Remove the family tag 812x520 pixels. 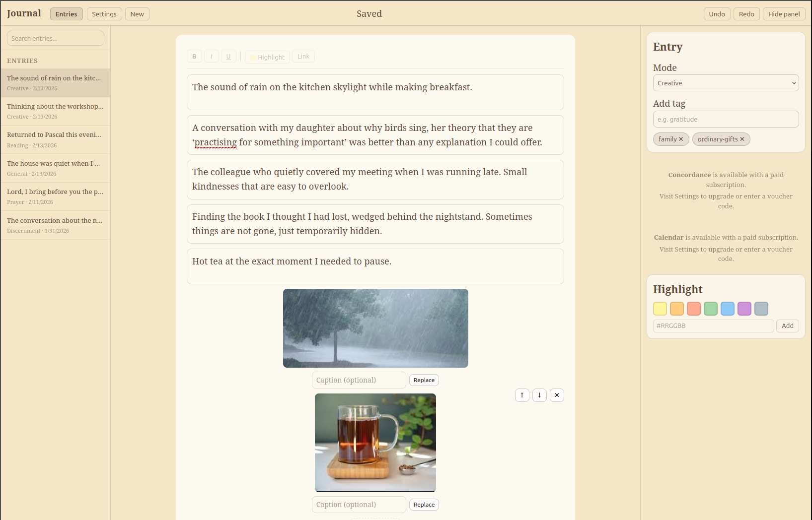click(681, 139)
